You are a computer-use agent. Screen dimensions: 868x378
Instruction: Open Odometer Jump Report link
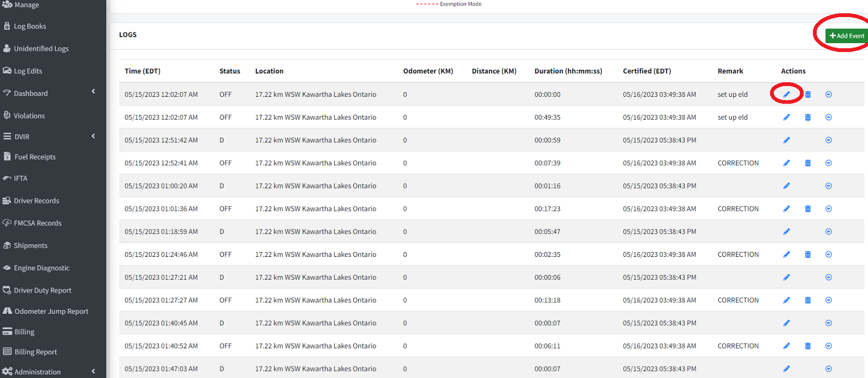click(x=51, y=311)
